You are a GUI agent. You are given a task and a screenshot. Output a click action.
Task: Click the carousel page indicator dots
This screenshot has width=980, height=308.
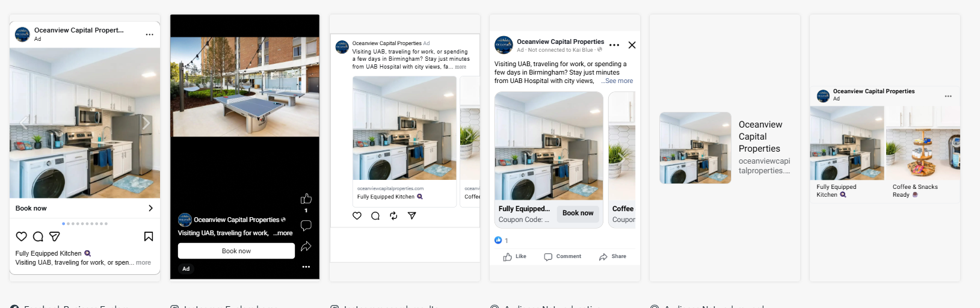[x=85, y=224]
